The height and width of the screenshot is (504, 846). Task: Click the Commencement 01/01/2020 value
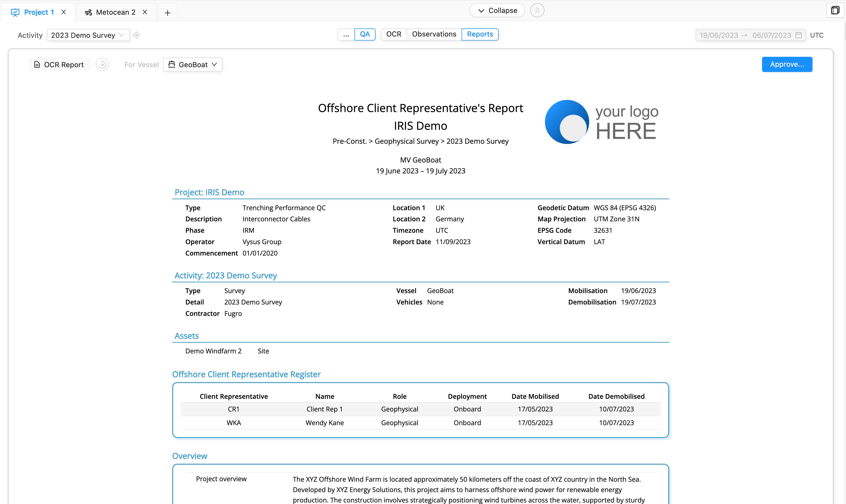click(x=260, y=253)
